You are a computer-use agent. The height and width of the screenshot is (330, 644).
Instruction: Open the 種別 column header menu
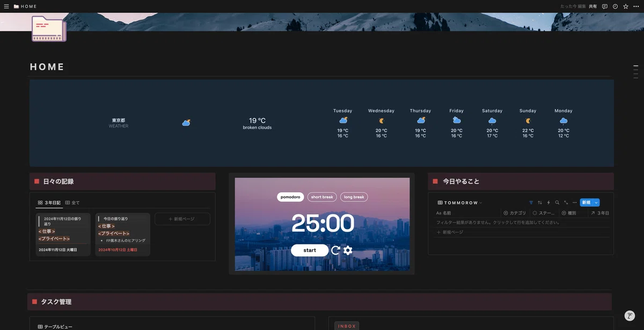tap(572, 213)
